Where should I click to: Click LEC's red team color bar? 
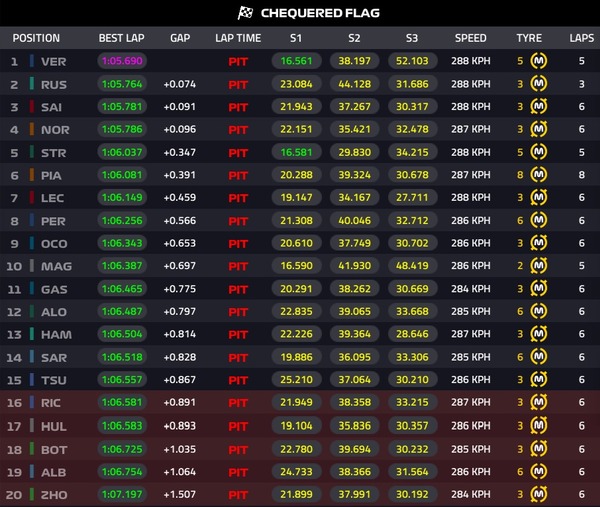coord(32,197)
